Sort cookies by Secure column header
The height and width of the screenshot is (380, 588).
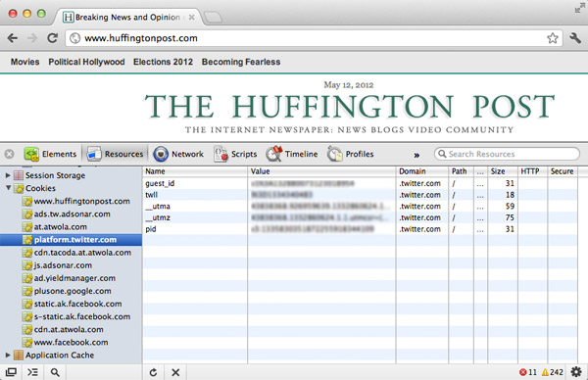click(563, 171)
